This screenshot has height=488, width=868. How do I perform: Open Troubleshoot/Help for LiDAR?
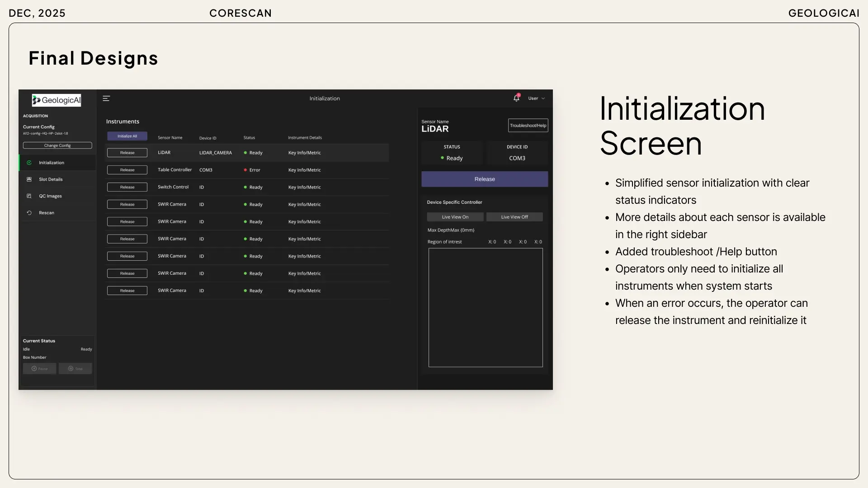point(528,126)
